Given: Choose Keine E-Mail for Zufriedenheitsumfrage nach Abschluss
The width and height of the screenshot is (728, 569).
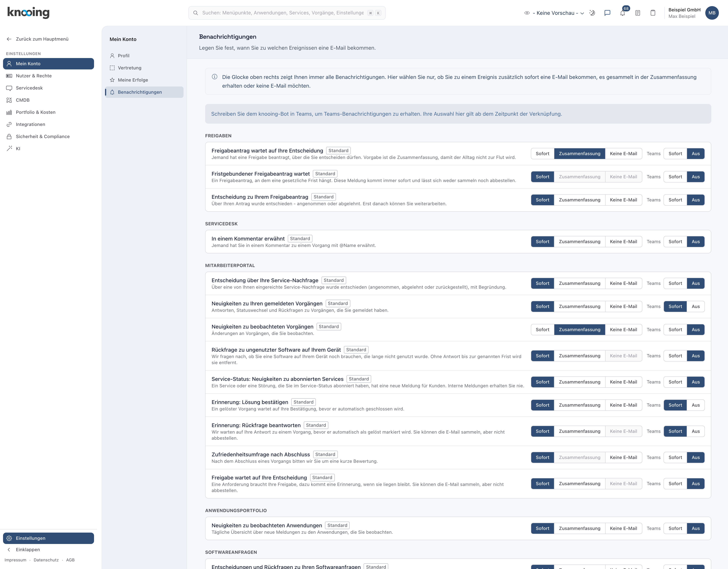Looking at the screenshot, I should [x=623, y=458].
